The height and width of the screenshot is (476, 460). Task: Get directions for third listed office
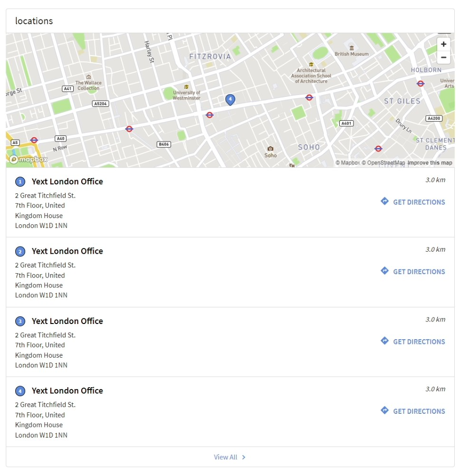tap(412, 341)
